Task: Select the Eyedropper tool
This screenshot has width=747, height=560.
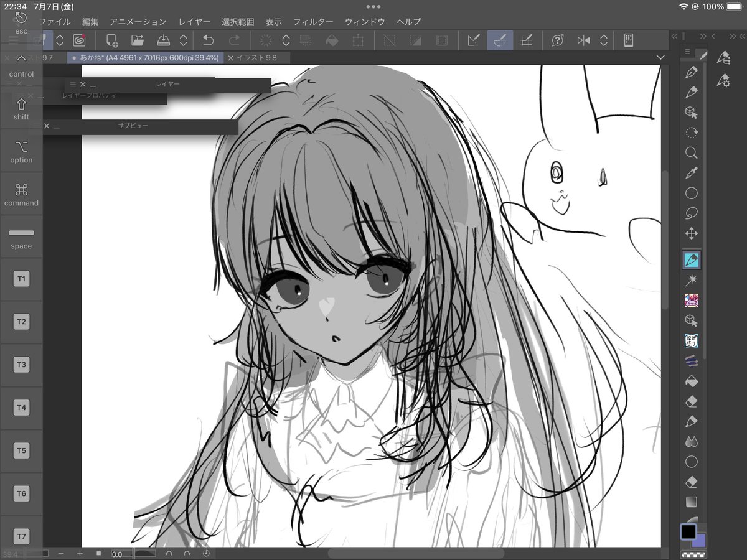Action: pyautogui.click(x=691, y=173)
